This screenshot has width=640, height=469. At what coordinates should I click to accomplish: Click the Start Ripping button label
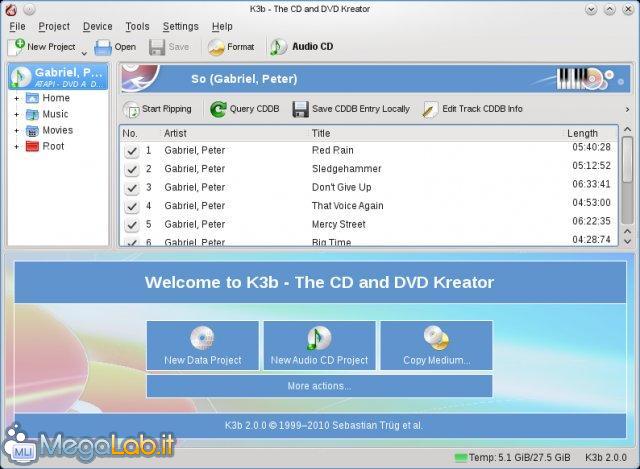167,109
